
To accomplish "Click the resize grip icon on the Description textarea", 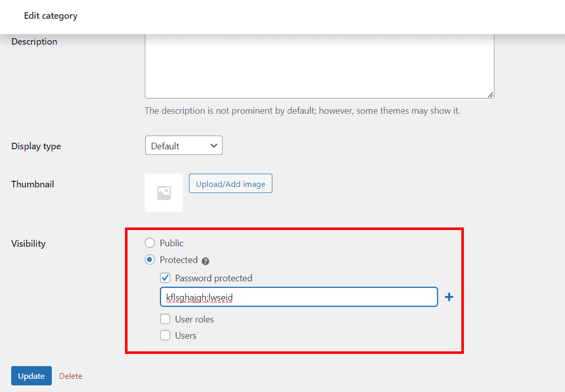I will [x=490, y=93].
